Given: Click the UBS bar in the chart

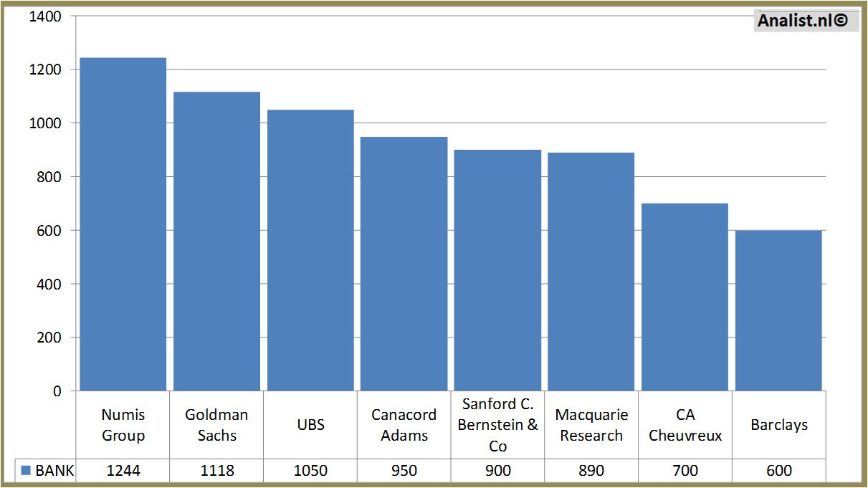Looking at the screenshot, I should click(310, 250).
